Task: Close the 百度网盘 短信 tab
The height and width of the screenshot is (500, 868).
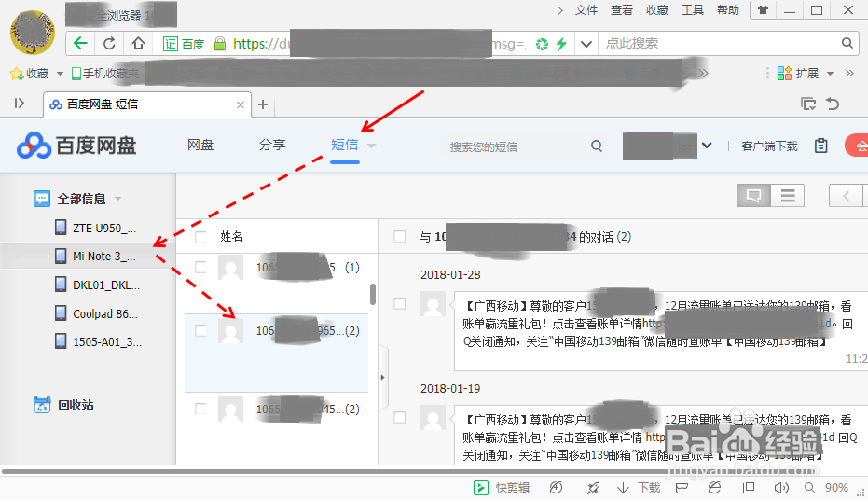Action: [x=241, y=104]
